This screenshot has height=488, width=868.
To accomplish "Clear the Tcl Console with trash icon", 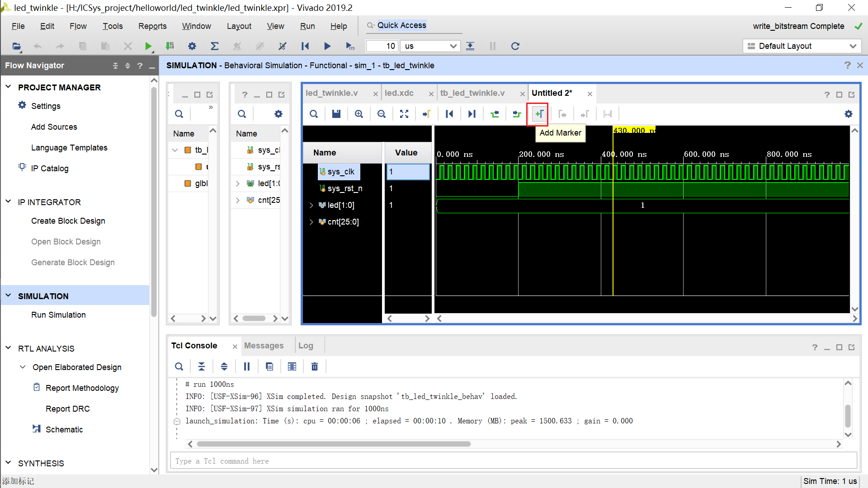I will (x=315, y=366).
